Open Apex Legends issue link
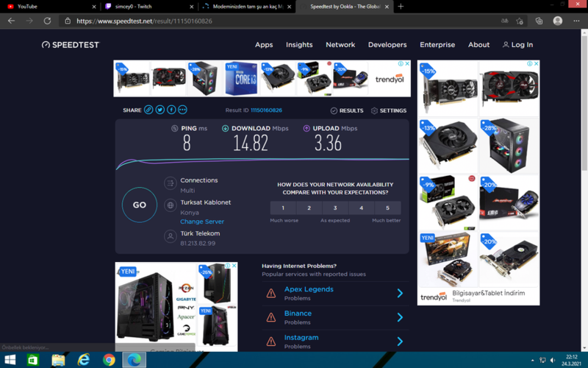The image size is (588, 368). [x=309, y=289]
